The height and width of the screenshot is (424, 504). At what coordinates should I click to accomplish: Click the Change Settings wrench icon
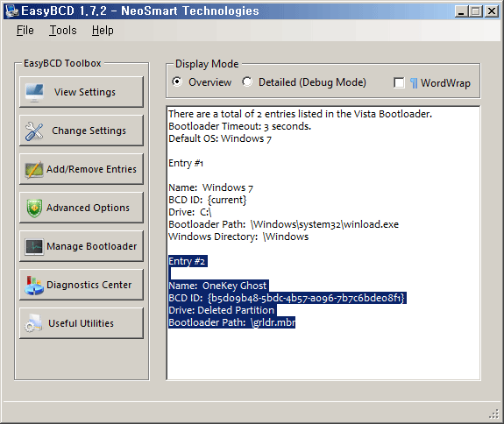coord(34,131)
